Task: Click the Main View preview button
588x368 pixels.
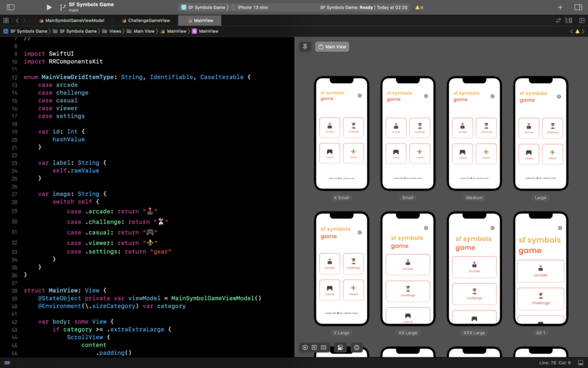Action: (x=332, y=46)
